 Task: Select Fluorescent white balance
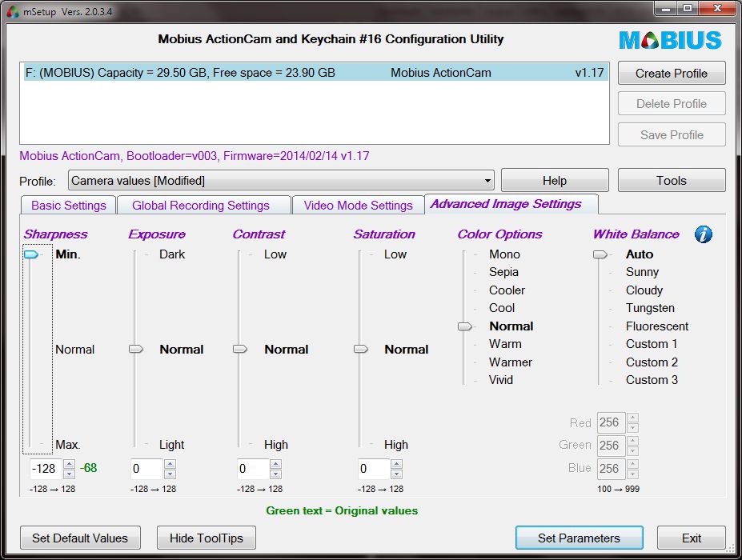click(x=657, y=326)
